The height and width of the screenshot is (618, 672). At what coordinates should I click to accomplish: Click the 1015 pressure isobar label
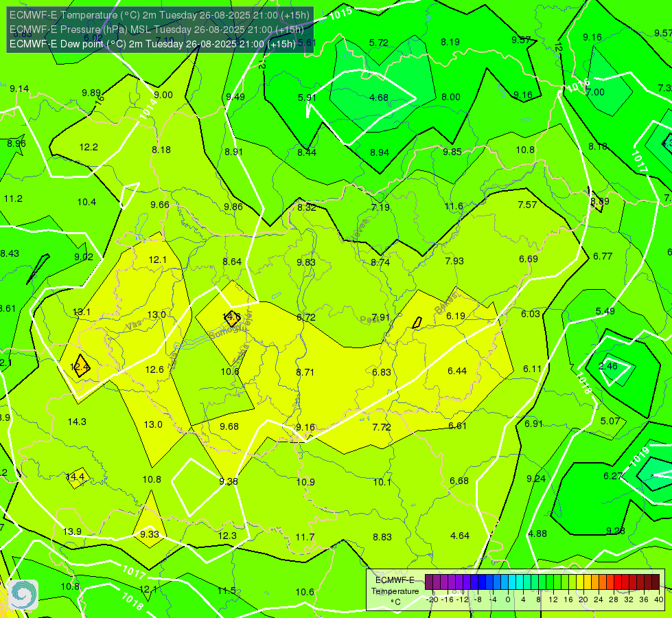click(340, 13)
